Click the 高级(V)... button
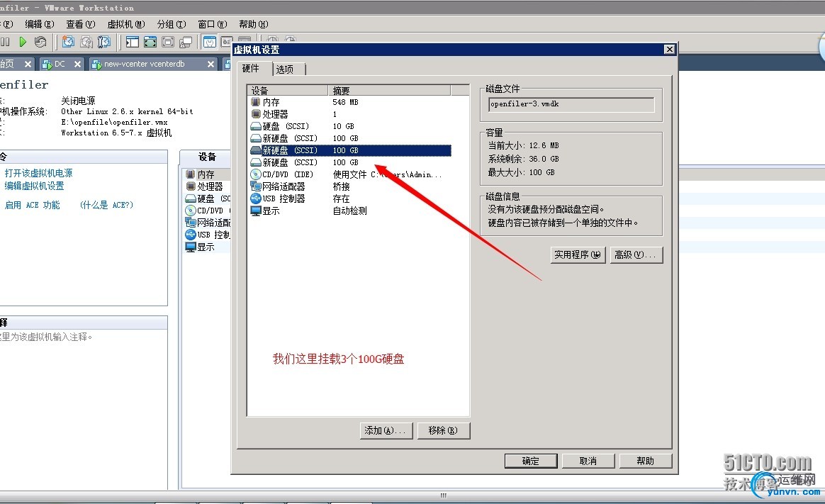Screen dimensions: 825x504 coord(636,254)
